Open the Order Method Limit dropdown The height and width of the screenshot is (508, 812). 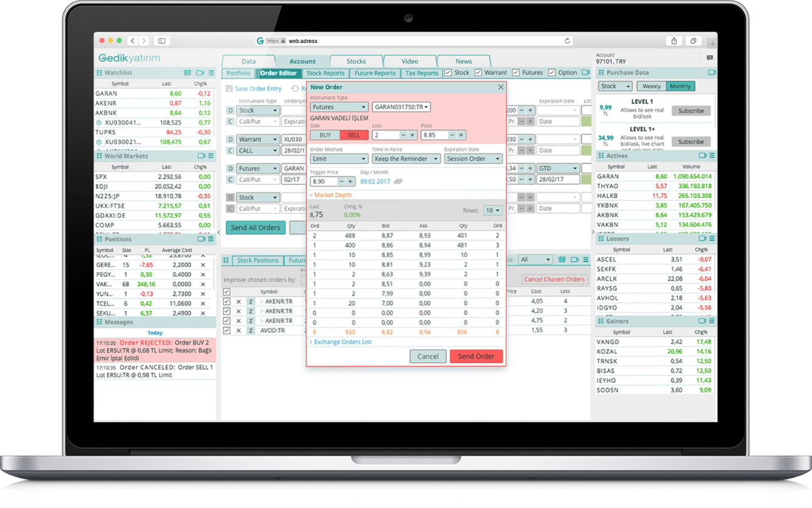click(x=339, y=159)
